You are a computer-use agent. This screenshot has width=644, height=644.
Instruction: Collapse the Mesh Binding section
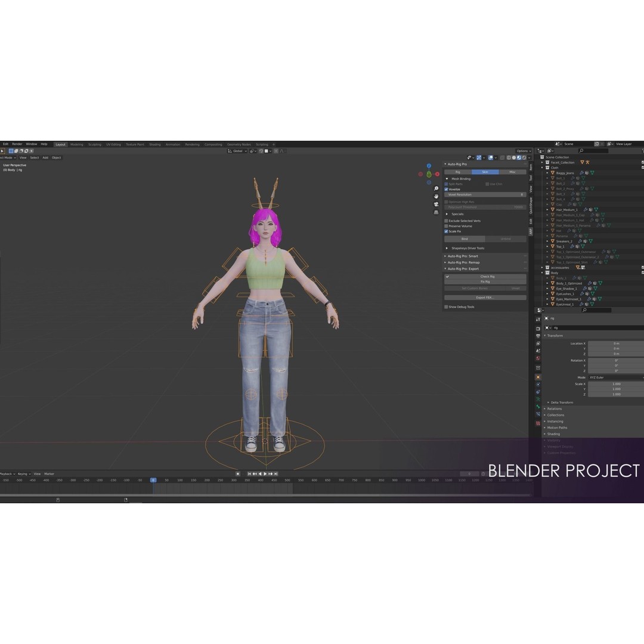[x=447, y=179]
